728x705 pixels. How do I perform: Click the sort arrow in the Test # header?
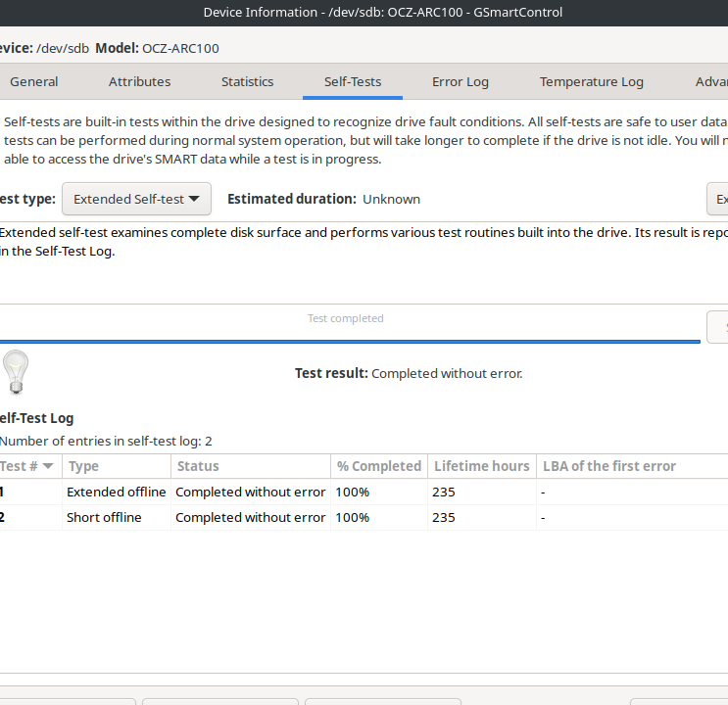point(47,466)
